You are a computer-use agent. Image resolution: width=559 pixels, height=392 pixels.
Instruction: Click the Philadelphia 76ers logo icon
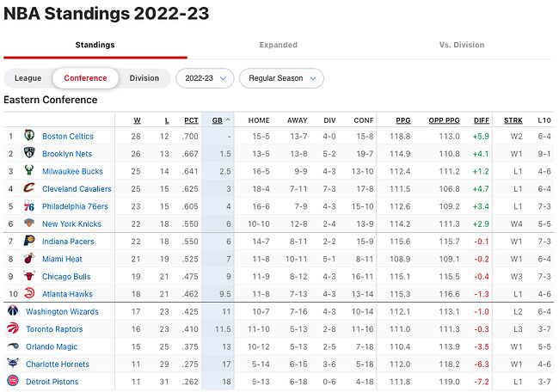[29, 205]
